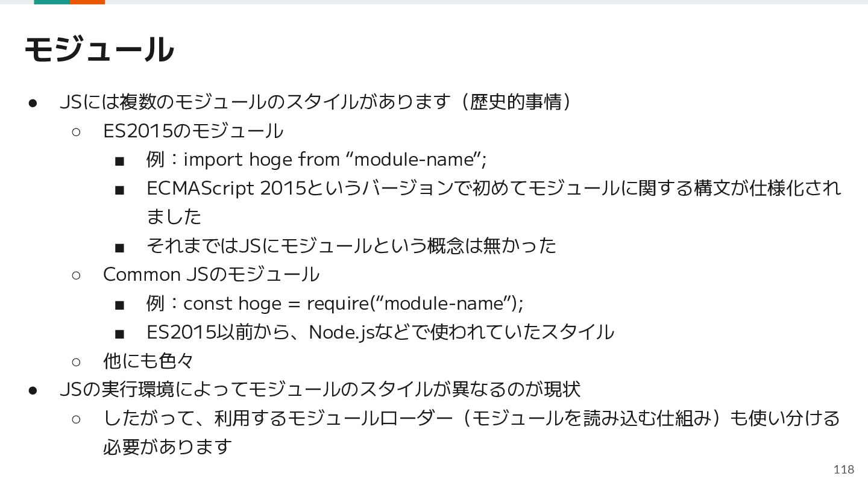This screenshot has width=868, height=488.
Task: Click the filled bullet before JSの実行環境
Action: [x=33, y=390]
